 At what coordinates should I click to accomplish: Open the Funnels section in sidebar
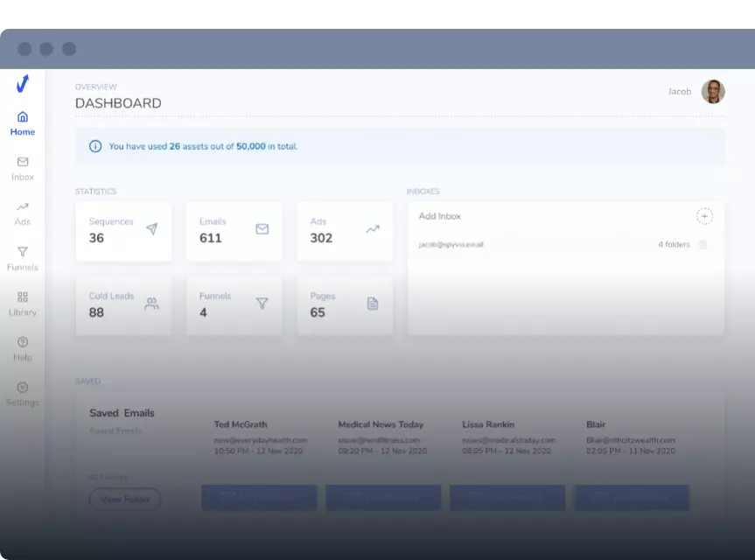(23, 259)
